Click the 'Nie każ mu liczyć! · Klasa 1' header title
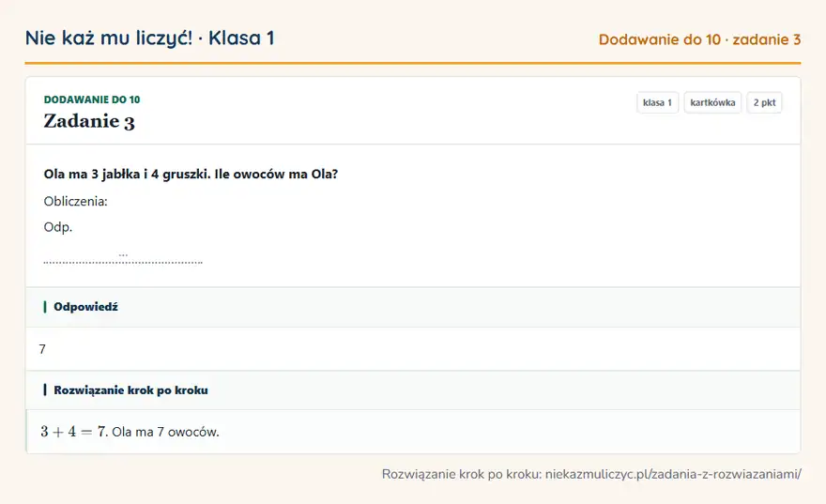Screen dimensions: 826x504 [149, 38]
